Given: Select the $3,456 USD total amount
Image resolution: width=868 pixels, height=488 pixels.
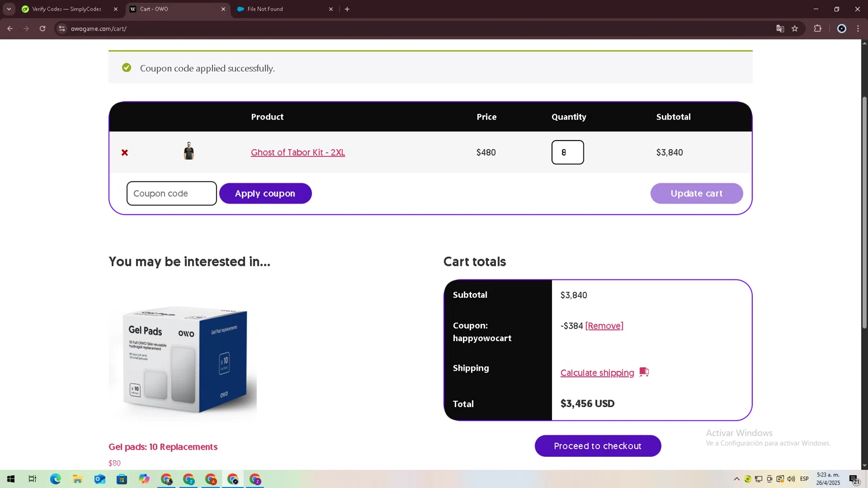Looking at the screenshot, I should 587,404.
